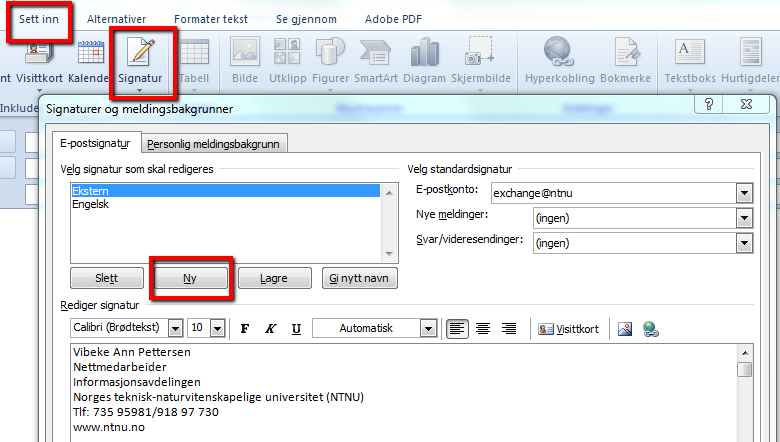
Task: Select the E-postsignatur tab
Action: (96, 143)
